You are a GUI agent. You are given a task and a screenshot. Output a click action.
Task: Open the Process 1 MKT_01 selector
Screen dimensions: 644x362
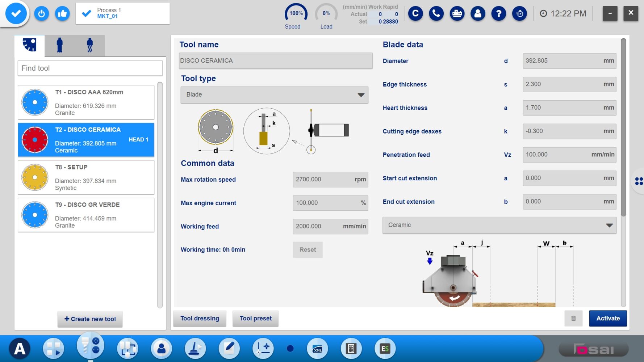pos(122,13)
